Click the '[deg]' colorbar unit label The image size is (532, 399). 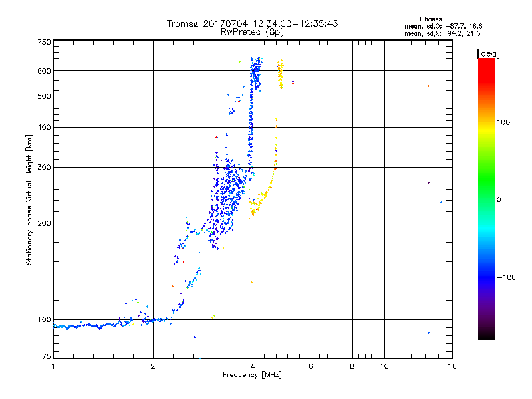tap(488, 53)
